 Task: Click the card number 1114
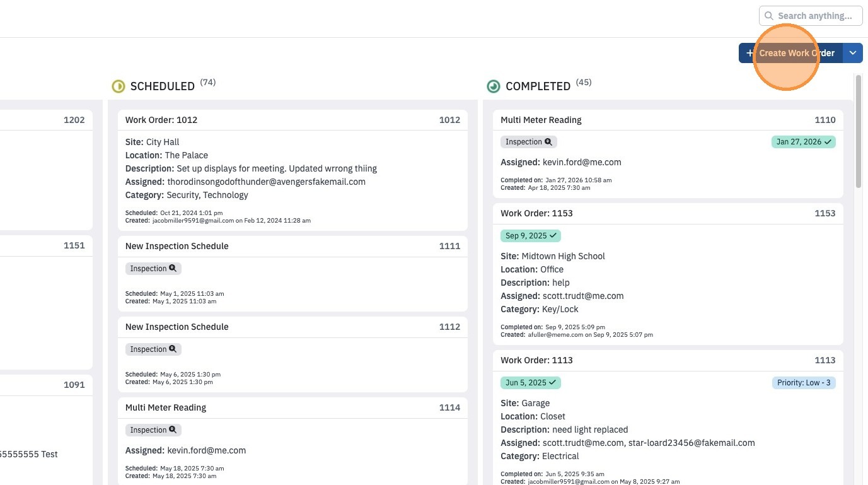point(450,407)
